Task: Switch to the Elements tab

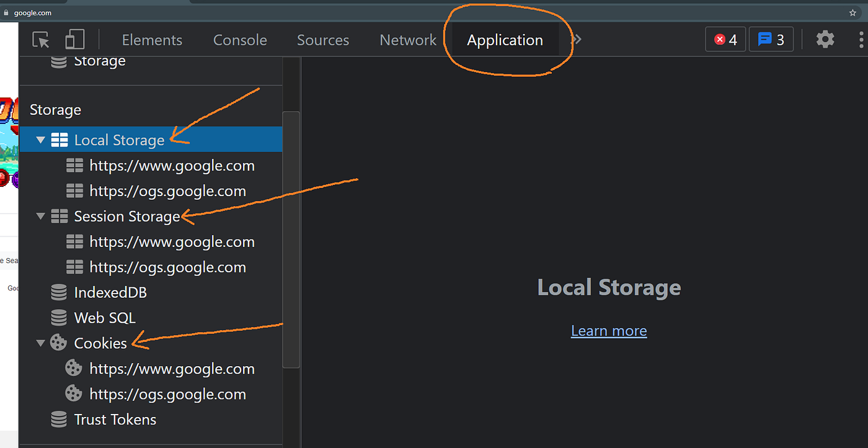Action: [x=152, y=40]
